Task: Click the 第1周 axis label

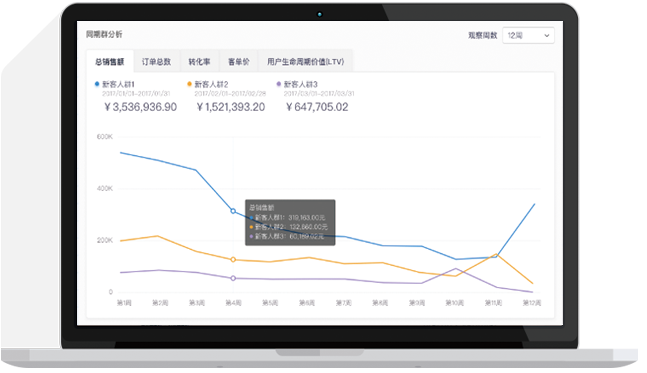Action: coord(124,303)
